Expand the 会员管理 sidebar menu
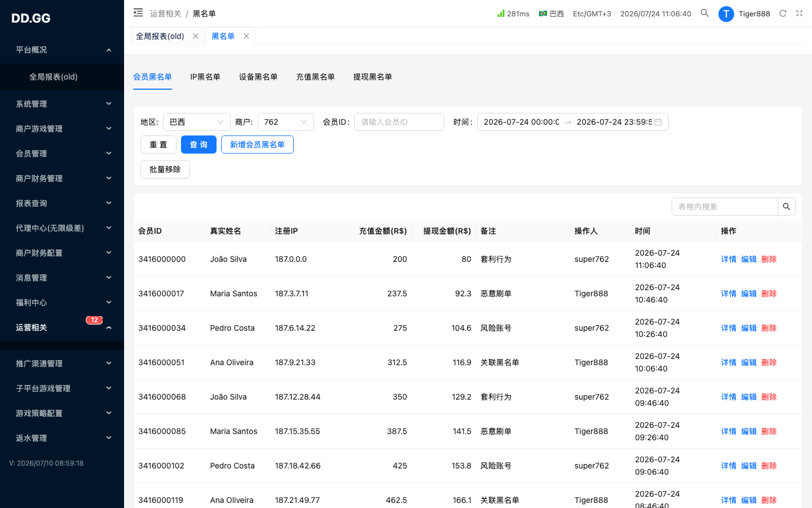Viewport: 812px width, 508px height. tap(62, 154)
